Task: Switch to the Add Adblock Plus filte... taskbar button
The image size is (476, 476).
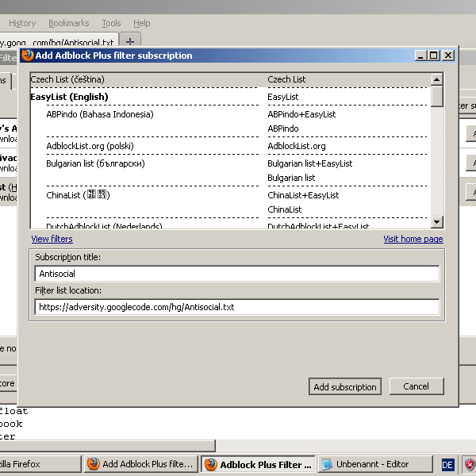Action: tap(141, 464)
